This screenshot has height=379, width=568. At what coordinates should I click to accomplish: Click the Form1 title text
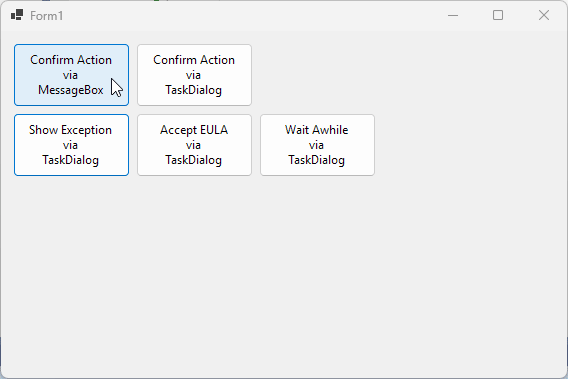(x=46, y=16)
